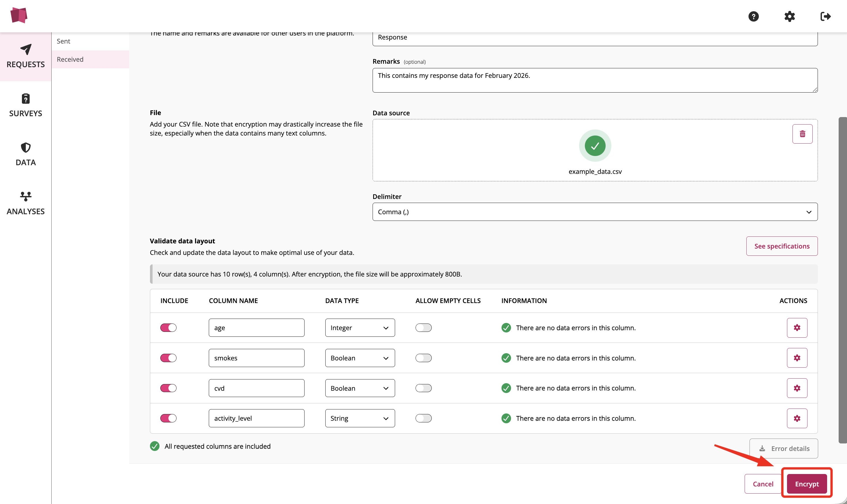Toggle include switch for age column
The height and width of the screenshot is (504, 847).
pyautogui.click(x=168, y=327)
